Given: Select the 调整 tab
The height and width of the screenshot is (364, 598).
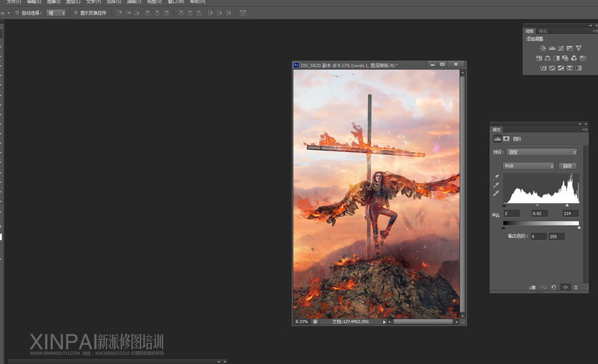Looking at the screenshot, I should [x=530, y=31].
